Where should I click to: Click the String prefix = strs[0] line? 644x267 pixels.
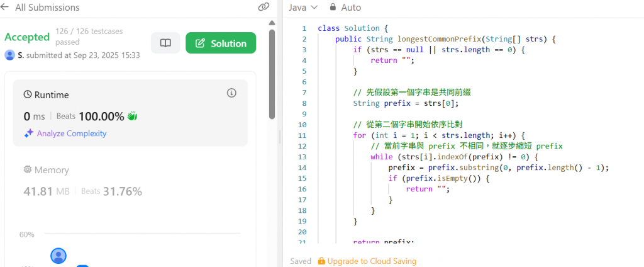pyautogui.click(x=406, y=103)
